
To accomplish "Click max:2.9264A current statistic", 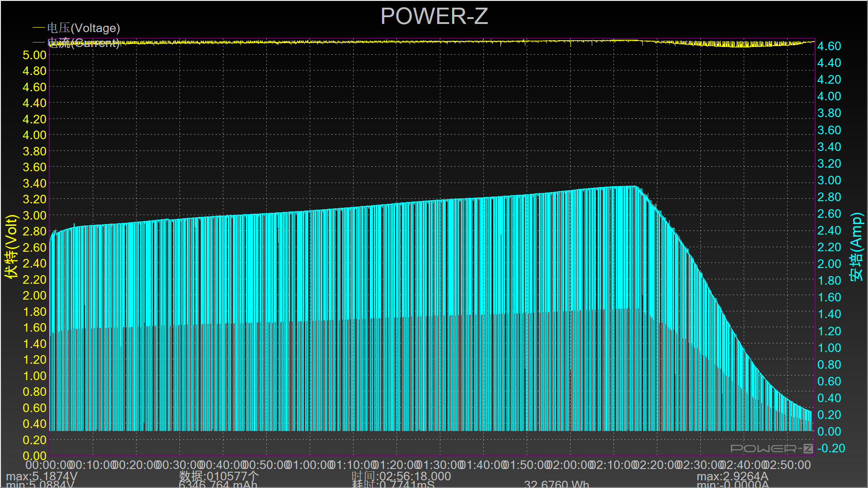I will pos(732,476).
